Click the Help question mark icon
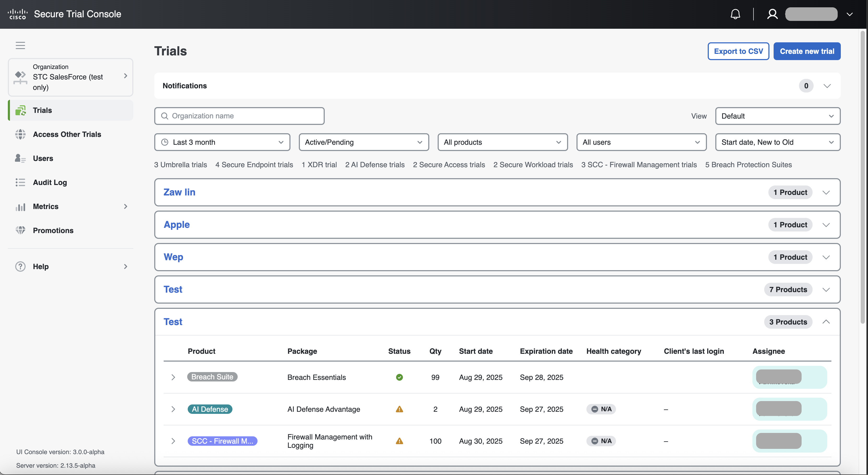 [20, 266]
